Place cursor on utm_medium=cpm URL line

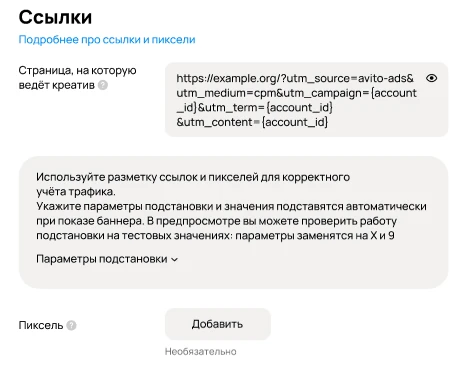click(x=296, y=93)
